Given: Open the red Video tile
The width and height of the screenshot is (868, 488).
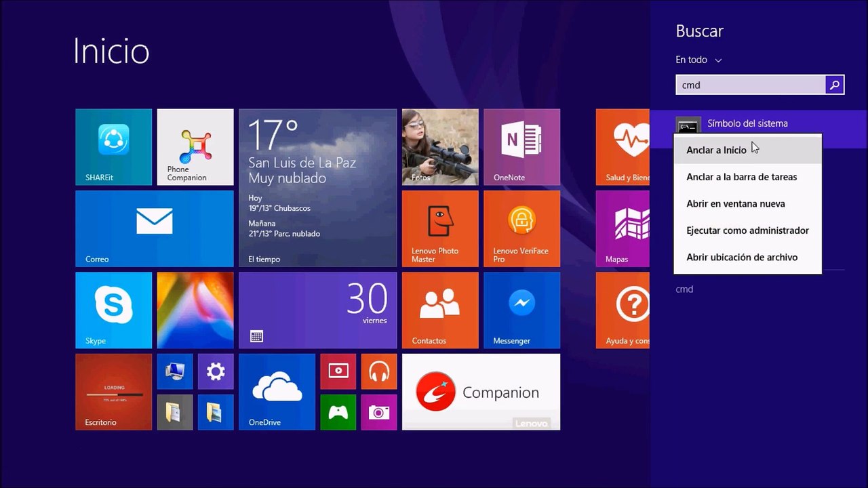Looking at the screenshot, I should [338, 371].
